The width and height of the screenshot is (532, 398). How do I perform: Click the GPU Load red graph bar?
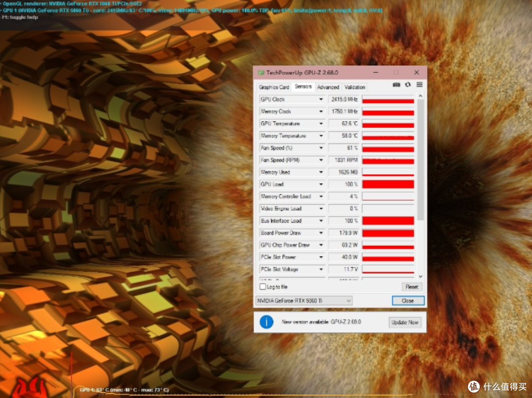click(x=388, y=184)
